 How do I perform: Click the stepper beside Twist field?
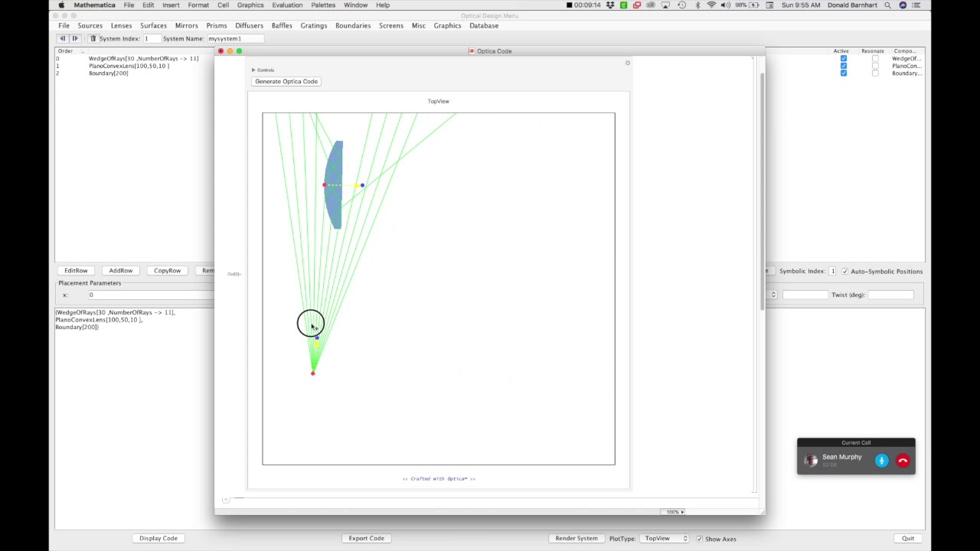click(773, 295)
